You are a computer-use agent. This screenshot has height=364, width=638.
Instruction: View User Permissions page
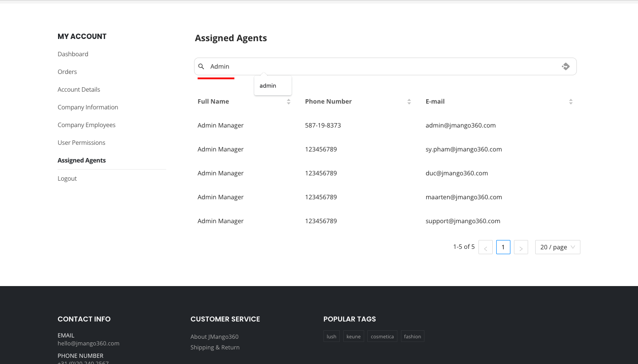(x=82, y=143)
